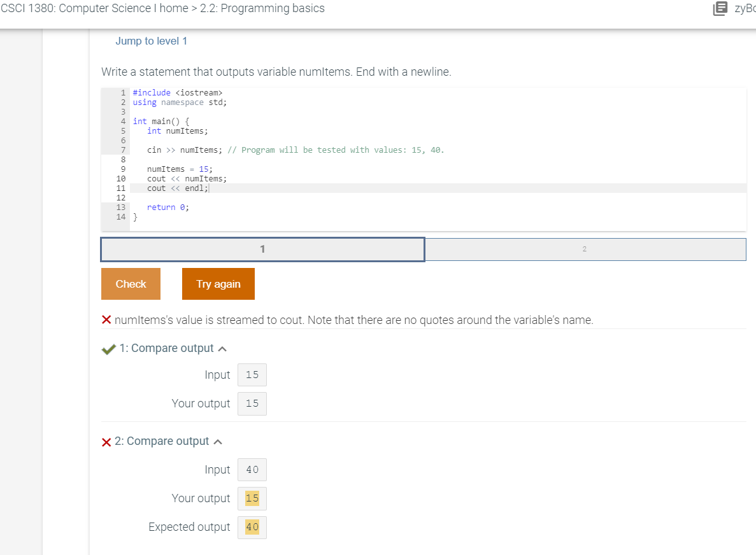Click the #include <iostream> line

pos(178,92)
